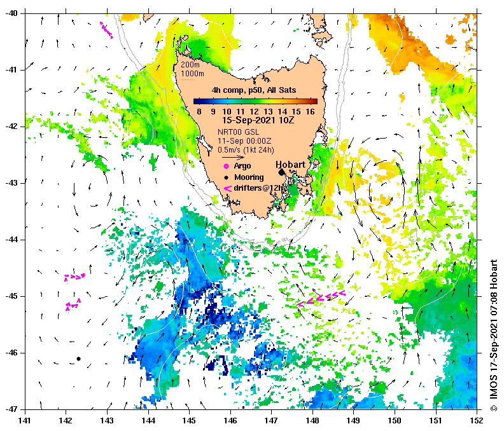Click the magenta drifters legend arrow
This screenshot has width=504, height=431.
pos(228,189)
